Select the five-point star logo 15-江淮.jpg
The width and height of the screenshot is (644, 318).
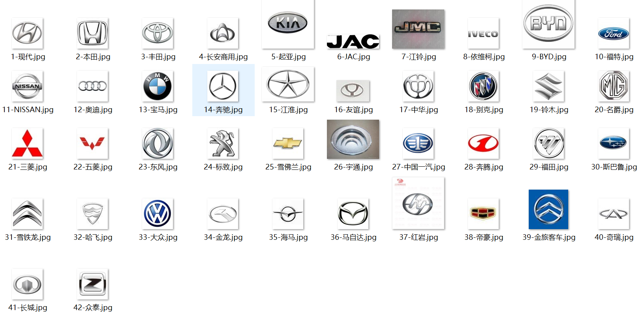[x=288, y=84]
